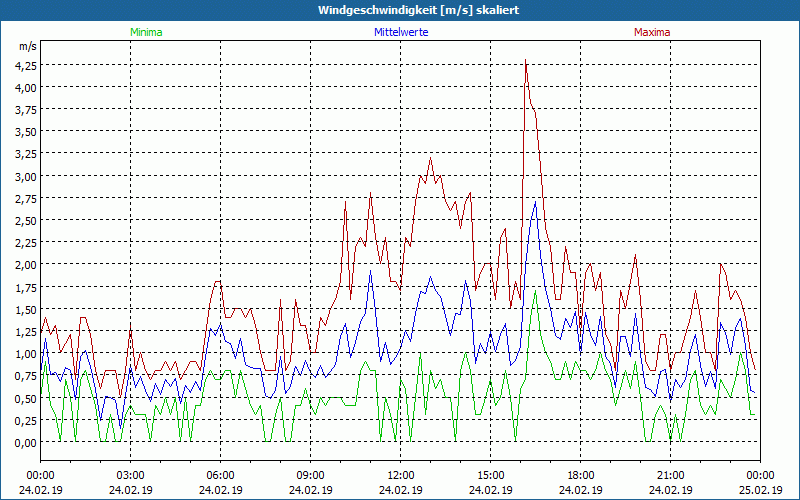This screenshot has width=800, height=500.
Task: Click the 2,75 y-axis value
Action: coord(28,198)
